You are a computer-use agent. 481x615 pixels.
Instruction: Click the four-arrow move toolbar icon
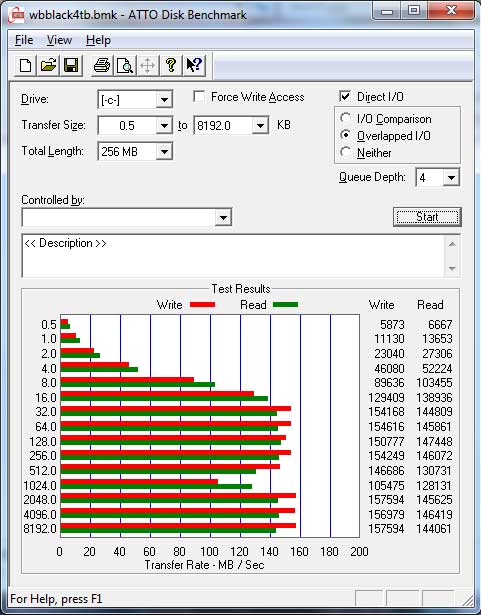point(148,66)
